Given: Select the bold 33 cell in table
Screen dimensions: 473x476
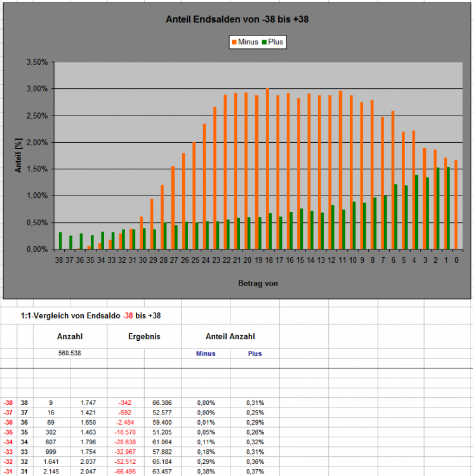Looking at the screenshot, I should (25, 452).
